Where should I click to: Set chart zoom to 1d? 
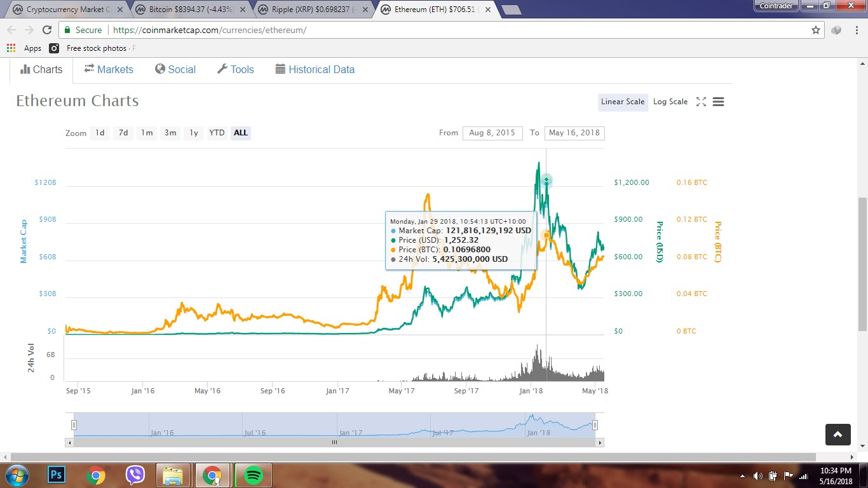(100, 133)
